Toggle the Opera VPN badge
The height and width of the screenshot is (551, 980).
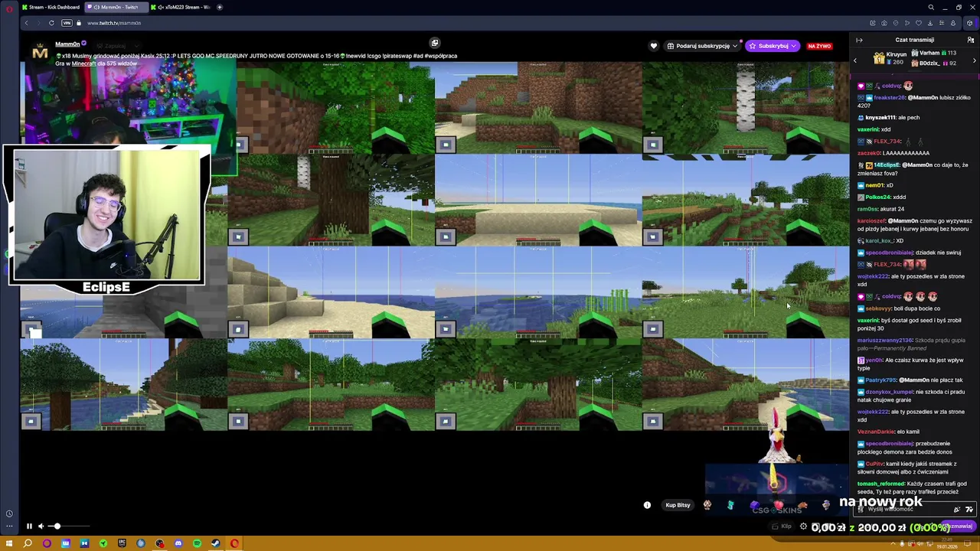point(67,23)
